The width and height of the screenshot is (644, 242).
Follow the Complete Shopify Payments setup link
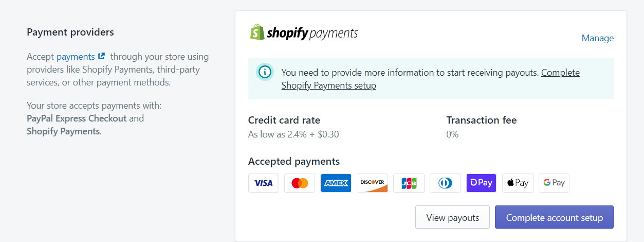click(x=329, y=85)
